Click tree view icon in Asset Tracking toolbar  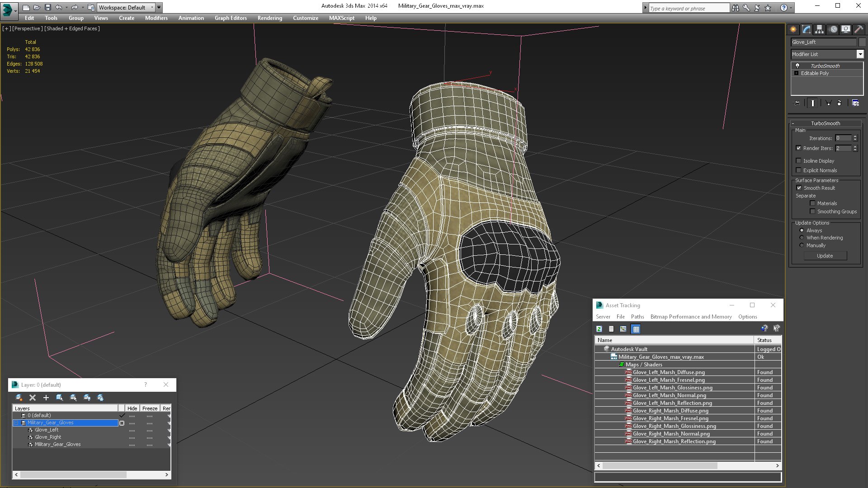point(623,329)
